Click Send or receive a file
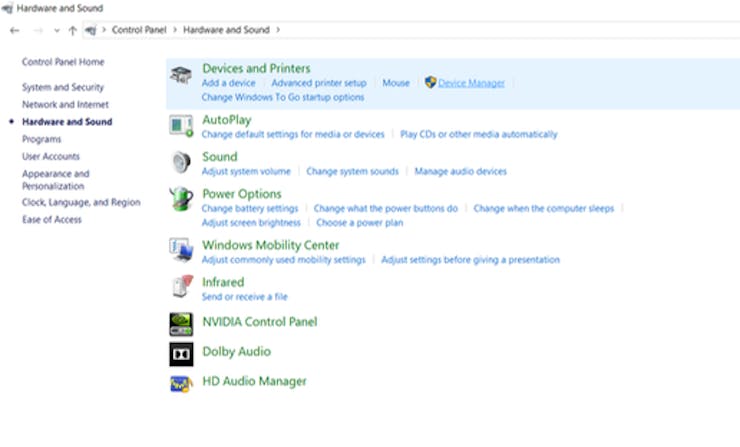Viewport: 740px width, 447px height. 244,297
